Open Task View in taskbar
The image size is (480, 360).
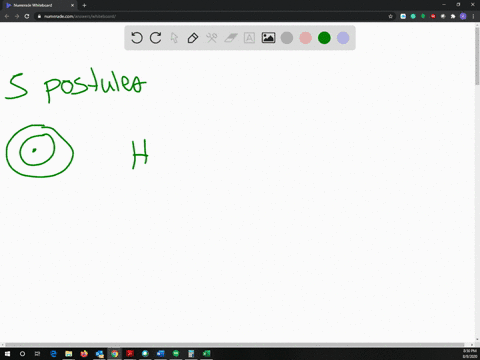[37, 354]
